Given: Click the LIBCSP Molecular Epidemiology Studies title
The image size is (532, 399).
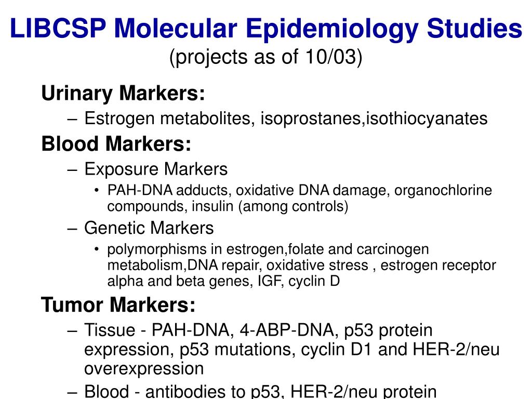Looking at the screenshot, I should click(x=266, y=29).
